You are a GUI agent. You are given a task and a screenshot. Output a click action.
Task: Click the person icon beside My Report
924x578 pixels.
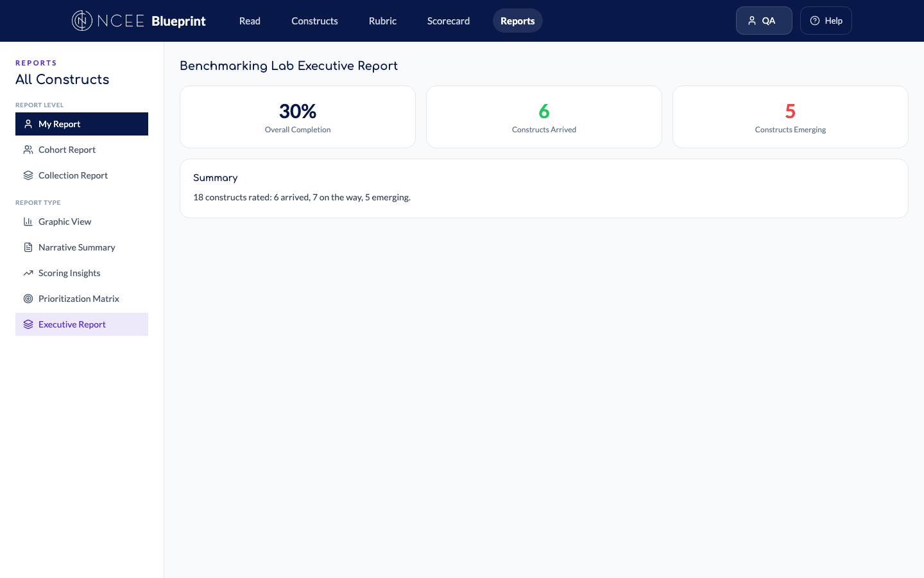click(28, 124)
